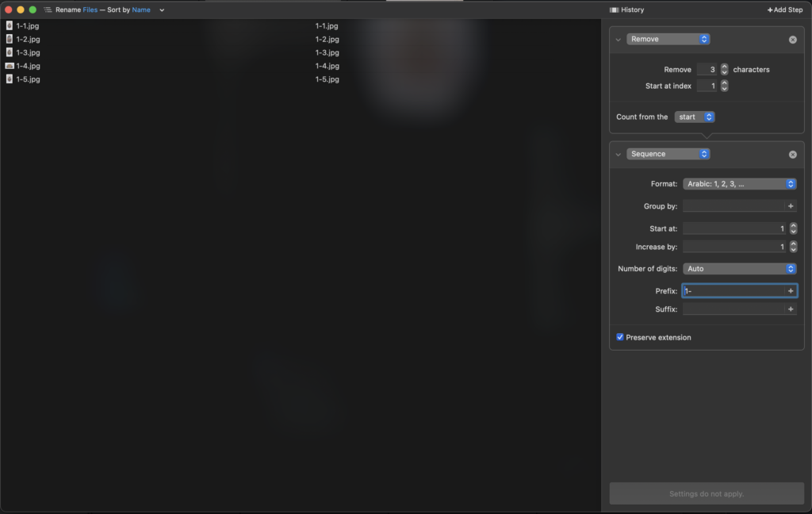Open the History panel
Viewport: 812px width, 514px height.
point(626,10)
